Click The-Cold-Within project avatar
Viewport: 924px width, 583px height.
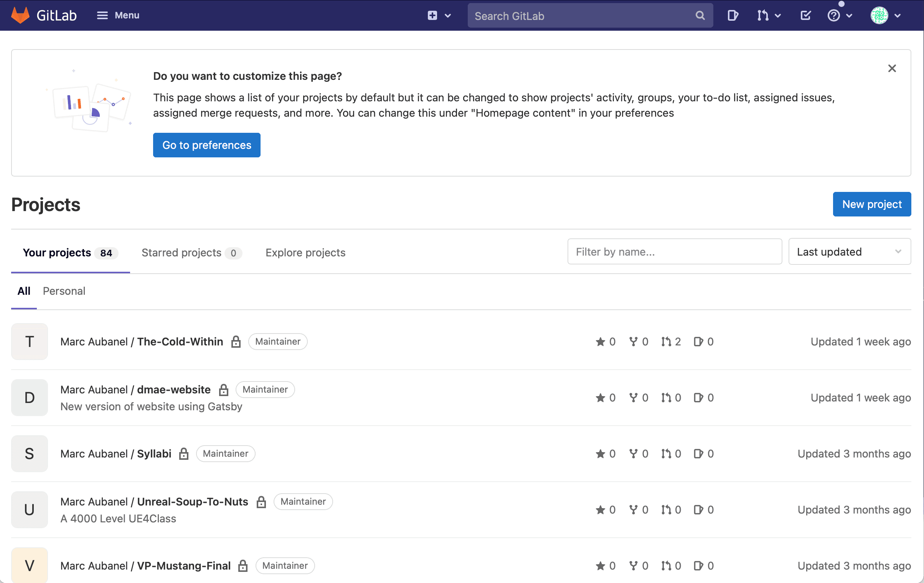30,342
